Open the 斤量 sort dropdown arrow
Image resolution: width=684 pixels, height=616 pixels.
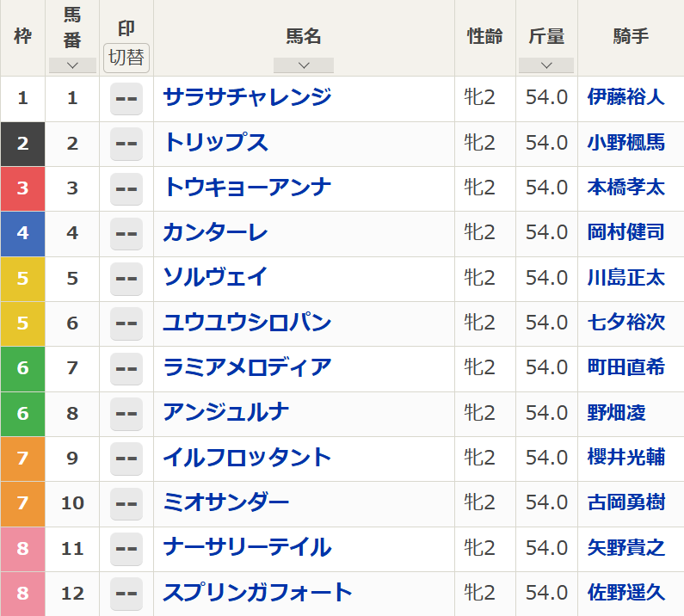[x=546, y=65]
